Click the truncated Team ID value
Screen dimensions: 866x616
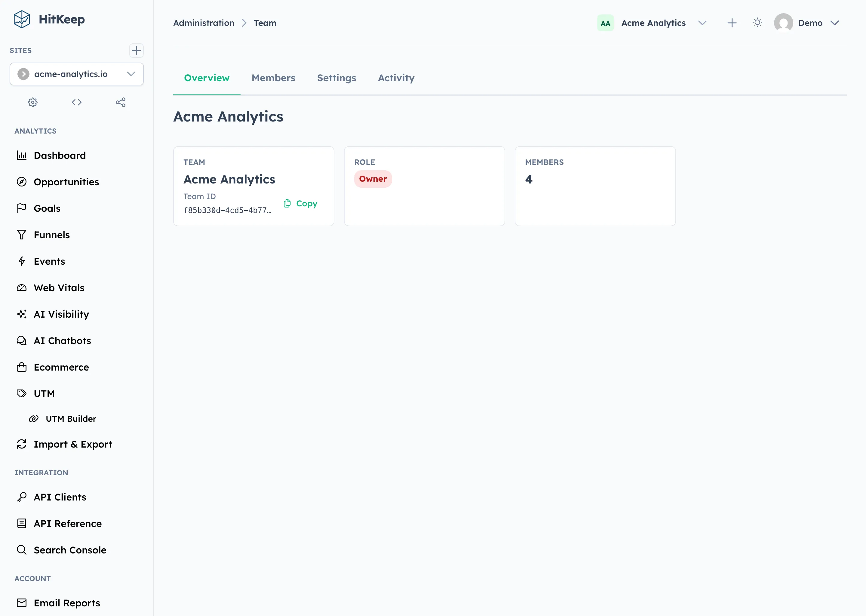pyautogui.click(x=228, y=210)
